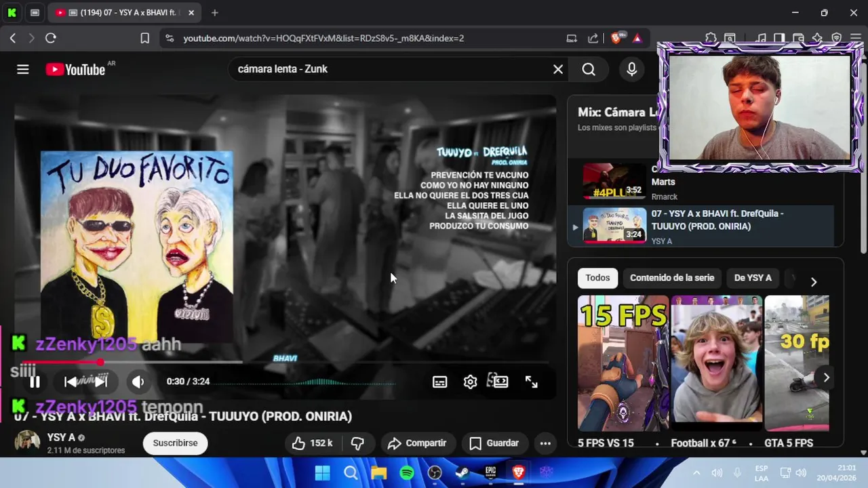Open the GTA 5 FPS short
Image resolution: width=868 pixels, height=488 pixels.
797,363
